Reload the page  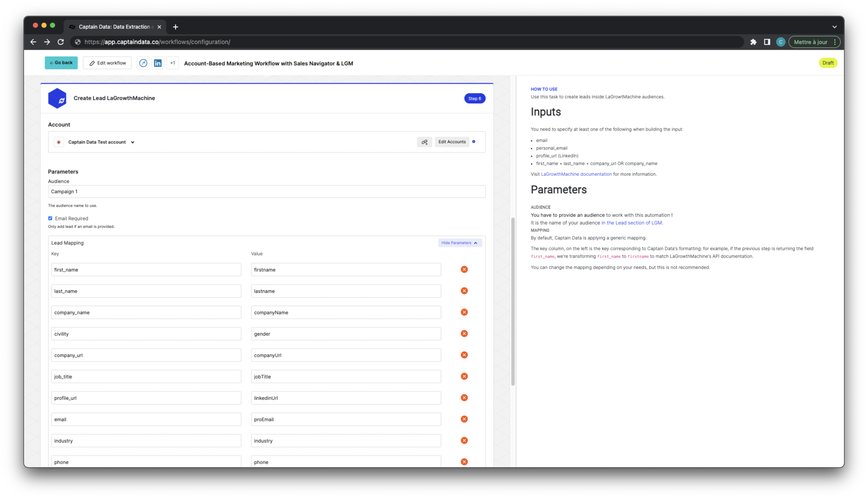[x=61, y=42]
